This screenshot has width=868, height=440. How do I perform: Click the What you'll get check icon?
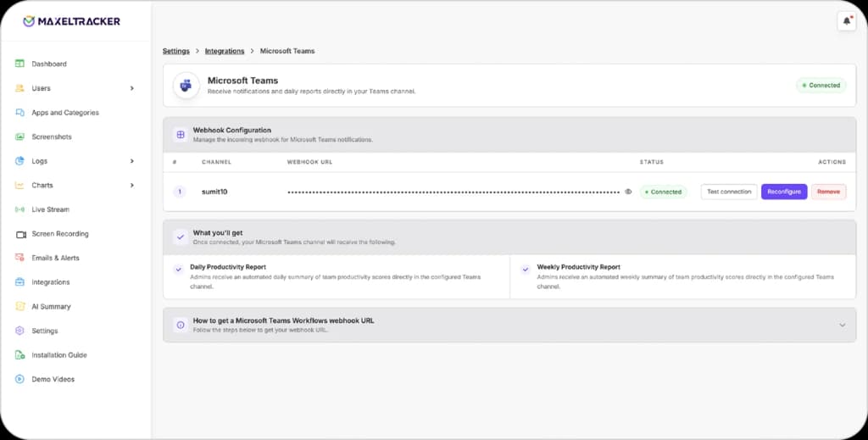tap(181, 237)
